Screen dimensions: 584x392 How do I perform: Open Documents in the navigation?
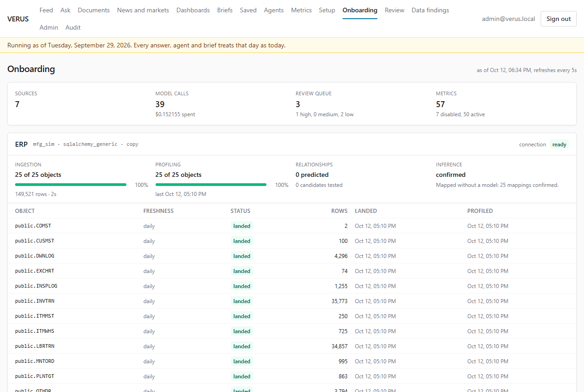(x=94, y=10)
